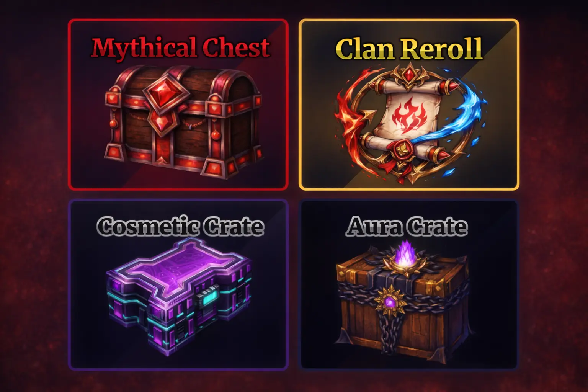Click the purple flame atop Aura Crate
The width and height of the screenshot is (588, 392).
click(x=403, y=254)
